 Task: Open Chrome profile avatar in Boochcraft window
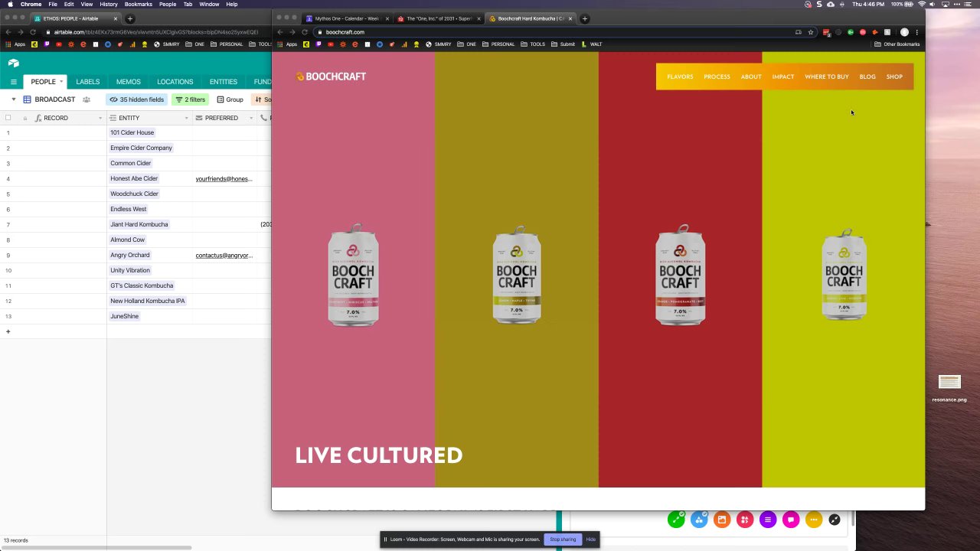click(904, 32)
